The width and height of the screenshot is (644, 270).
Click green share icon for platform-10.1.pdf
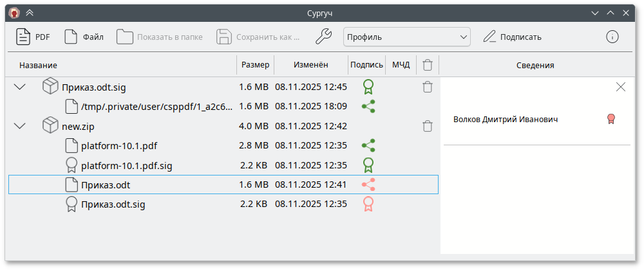pyautogui.click(x=368, y=146)
